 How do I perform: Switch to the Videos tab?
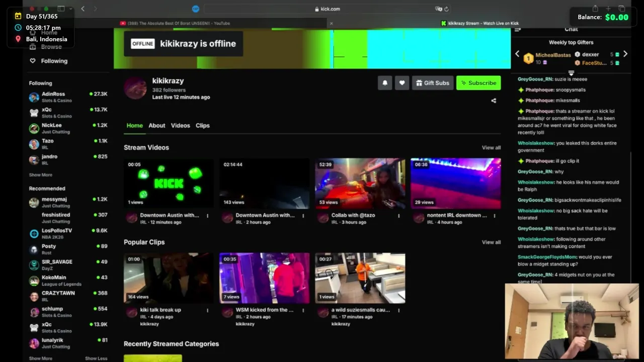(x=180, y=126)
